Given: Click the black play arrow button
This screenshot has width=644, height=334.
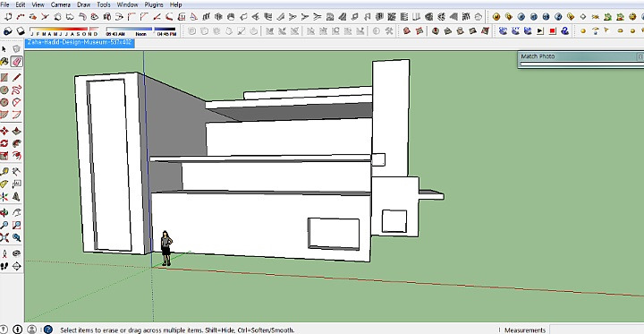Looking at the screenshot, I should point(540,30).
